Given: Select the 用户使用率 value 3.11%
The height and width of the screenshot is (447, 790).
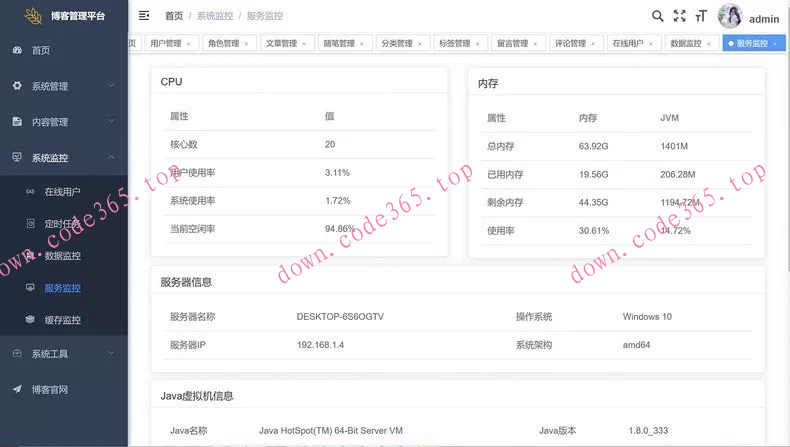Looking at the screenshot, I should (x=337, y=172).
